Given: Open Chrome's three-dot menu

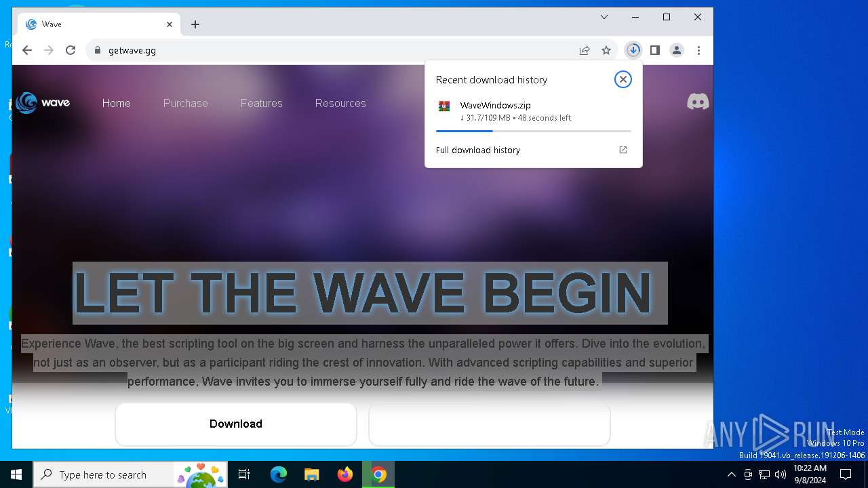Looking at the screenshot, I should [698, 50].
